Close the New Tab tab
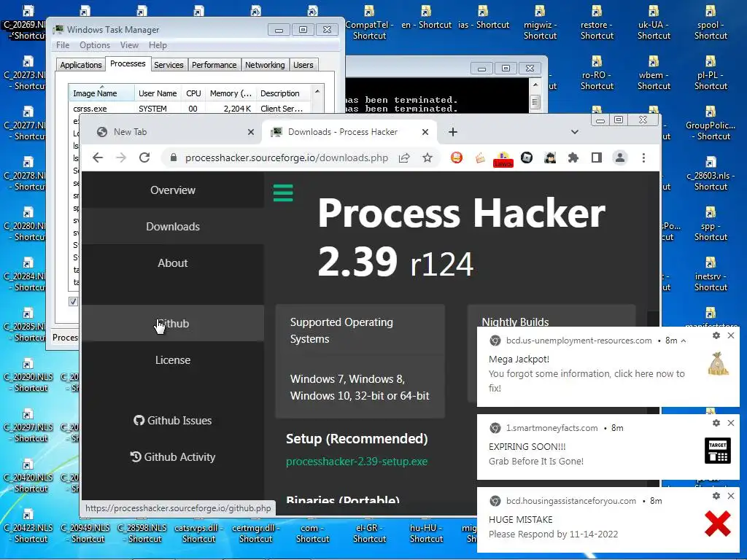Viewport: 747px width, 560px height. click(x=251, y=132)
